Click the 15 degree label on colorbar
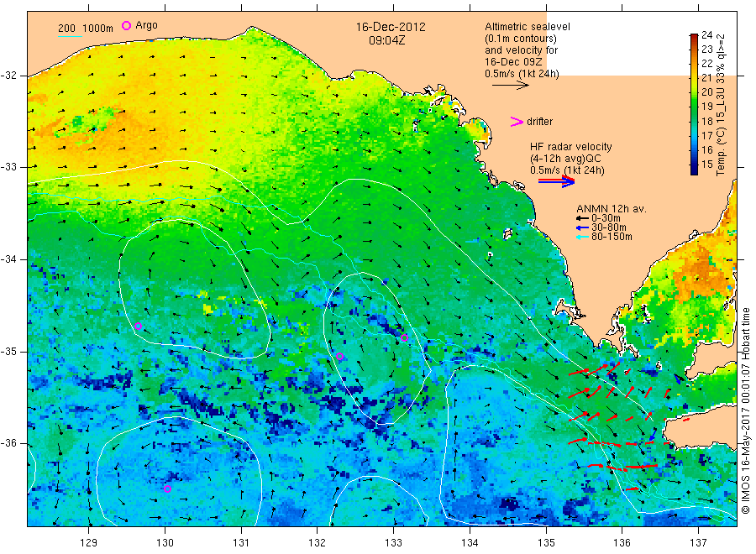The height and width of the screenshot is (554, 756). [706, 165]
